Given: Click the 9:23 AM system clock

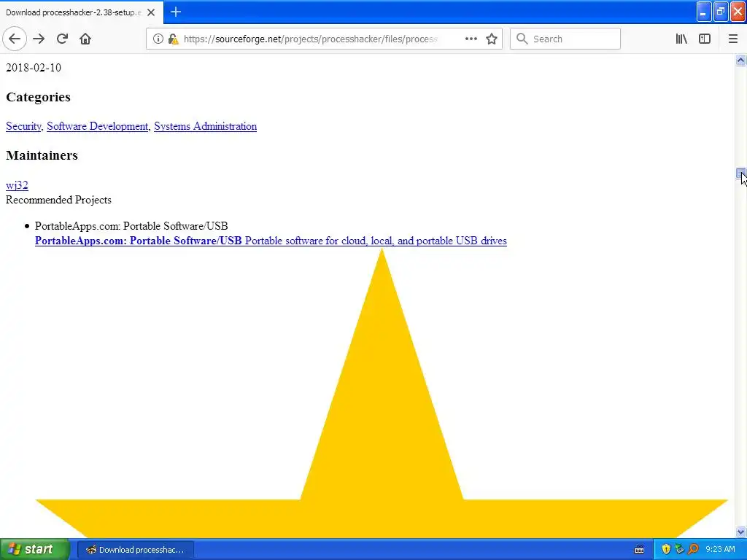Looking at the screenshot, I should point(720,549).
